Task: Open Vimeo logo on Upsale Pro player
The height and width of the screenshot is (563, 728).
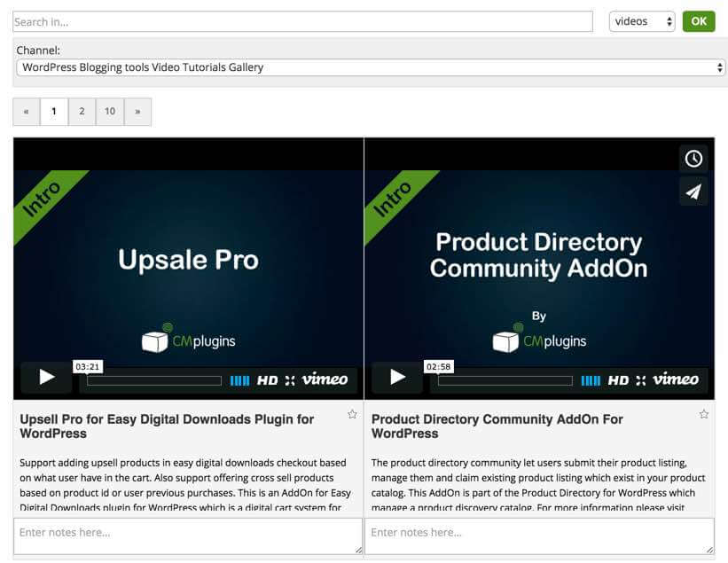Action: [x=325, y=379]
